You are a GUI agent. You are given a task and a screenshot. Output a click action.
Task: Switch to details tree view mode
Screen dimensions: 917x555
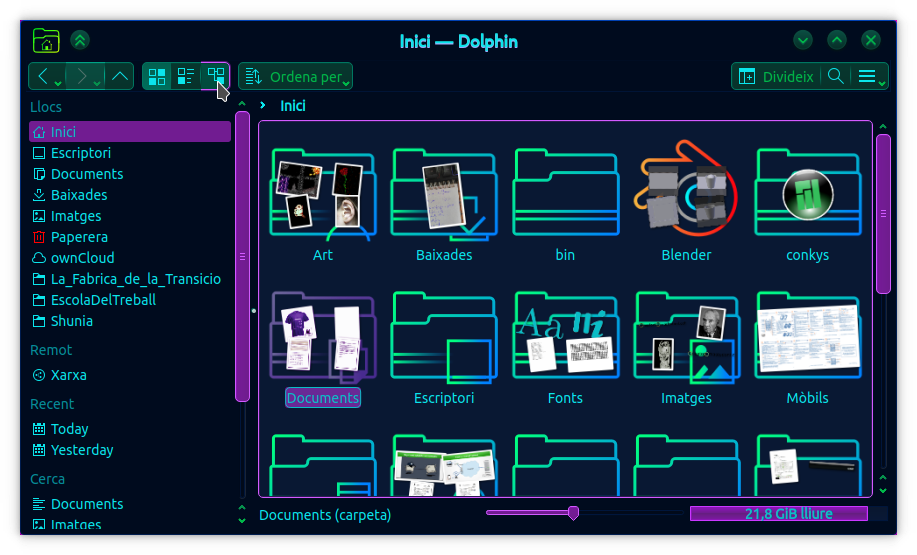coord(215,75)
